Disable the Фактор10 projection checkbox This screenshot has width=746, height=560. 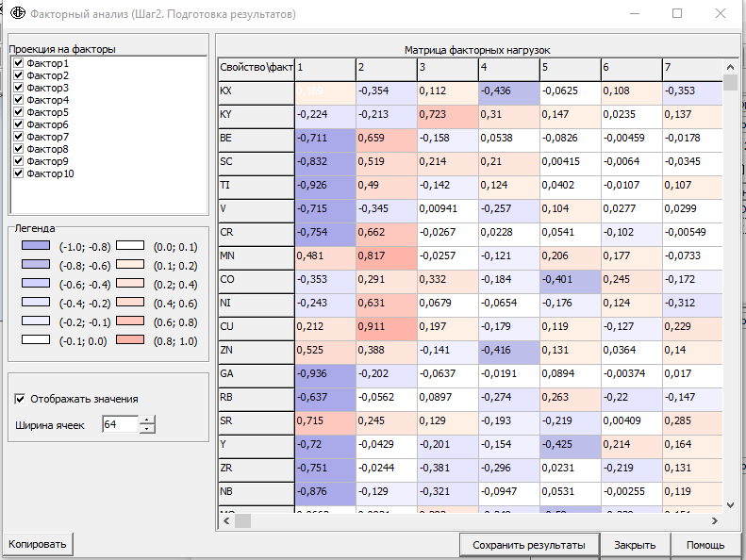pyautogui.click(x=19, y=173)
